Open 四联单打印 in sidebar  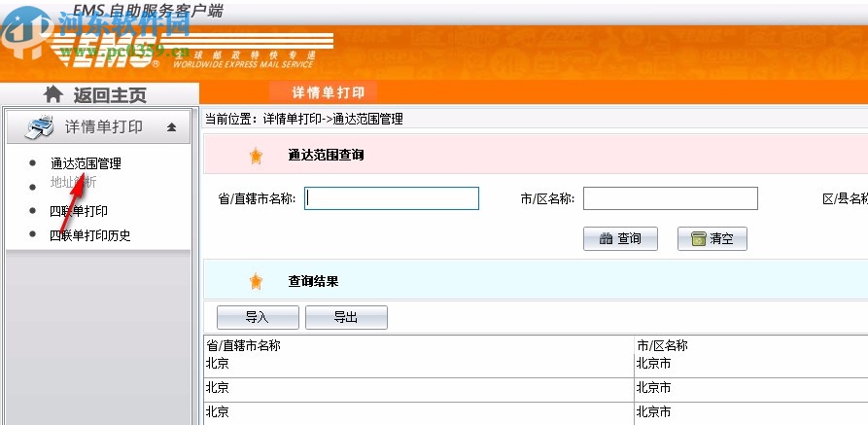pyautogui.click(x=79, y=211)
